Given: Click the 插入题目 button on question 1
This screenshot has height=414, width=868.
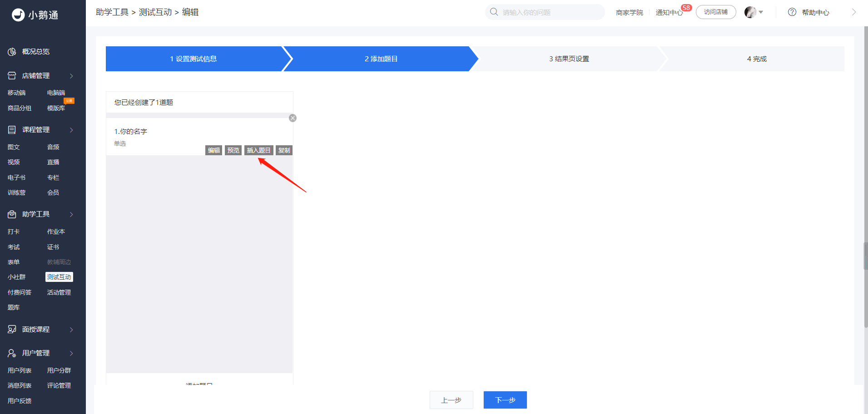Looking at the screenshot, I should click(x=259, y=150).
